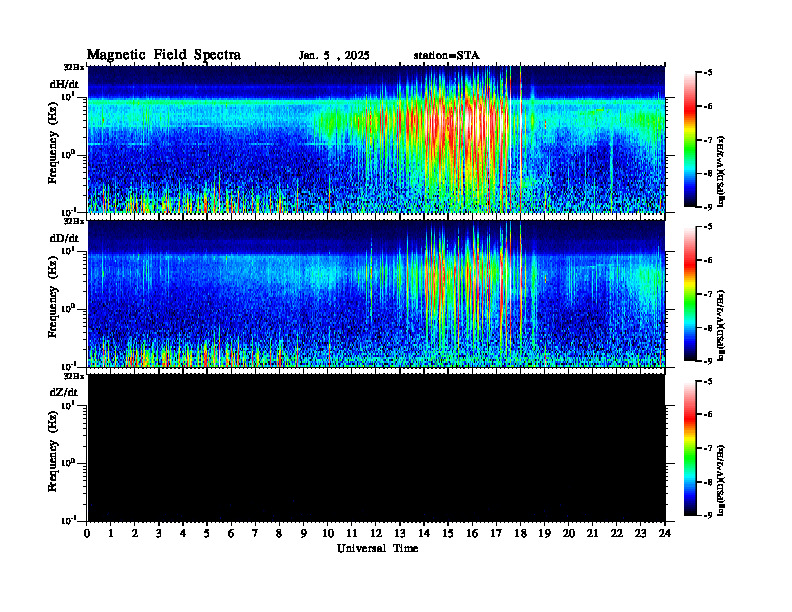792x612 pixels.
Task: Click hour 19 on the time axis
Action: (x=544, y=534)
